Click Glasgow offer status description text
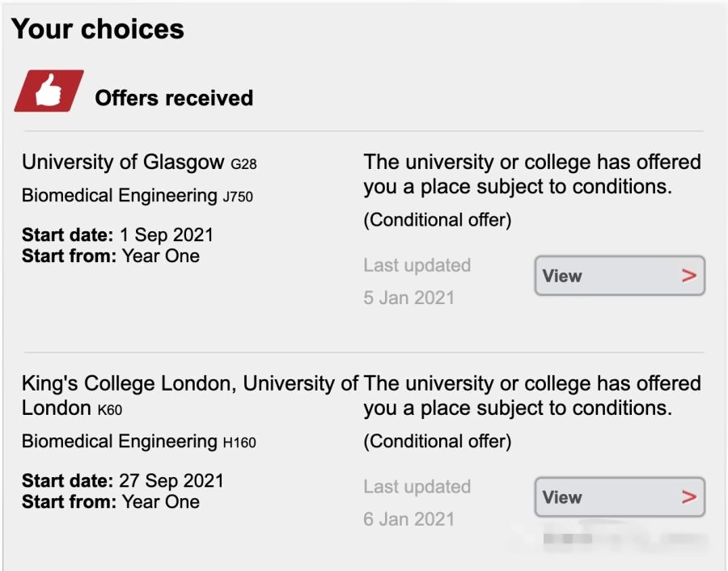Screen dimensions: 728x571 click(532, 175)
